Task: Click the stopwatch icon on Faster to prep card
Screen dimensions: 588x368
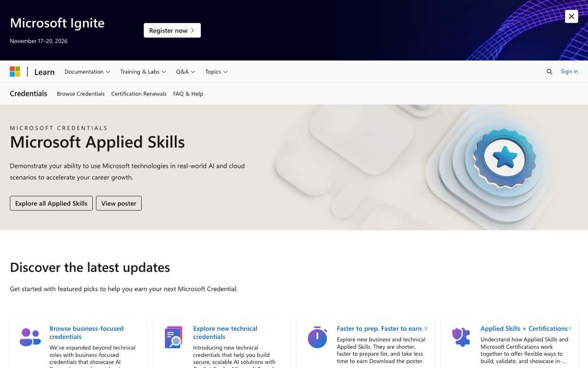Action: coord(317,337)
